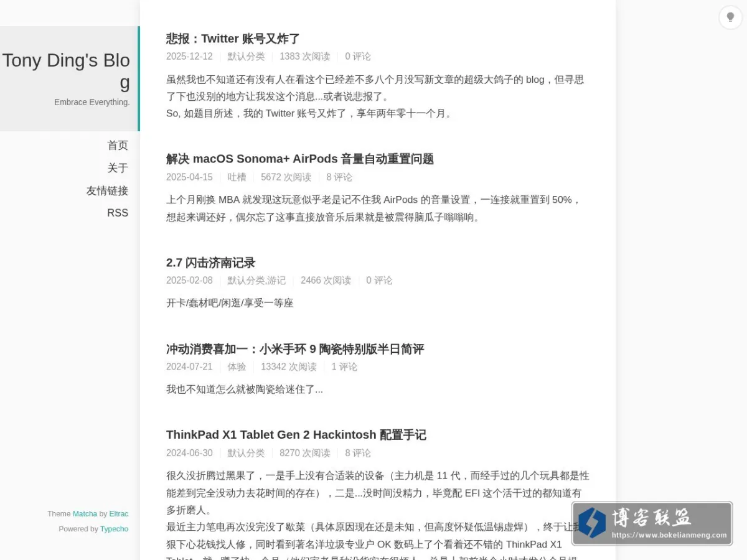Open post 解决 macOS Sonoma+ AirPods 音量自动重置问题

point(300,159)
